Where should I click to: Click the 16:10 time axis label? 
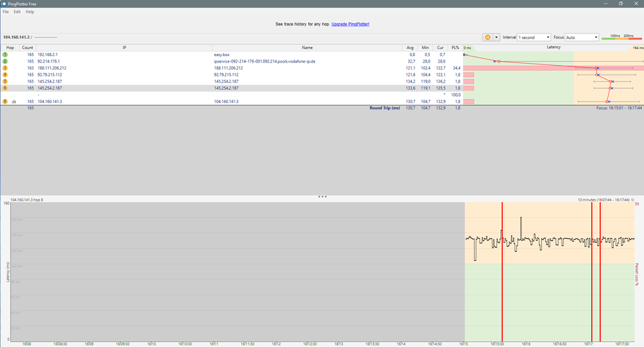(151, 344)
